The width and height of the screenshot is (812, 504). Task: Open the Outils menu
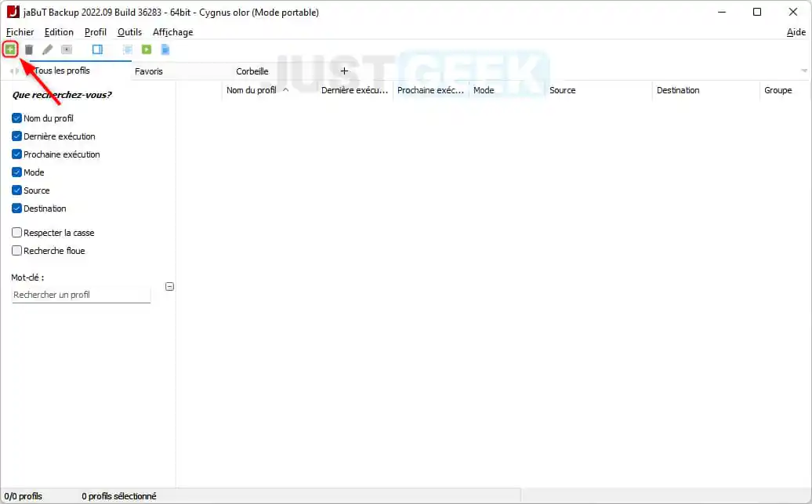point(129,32)
